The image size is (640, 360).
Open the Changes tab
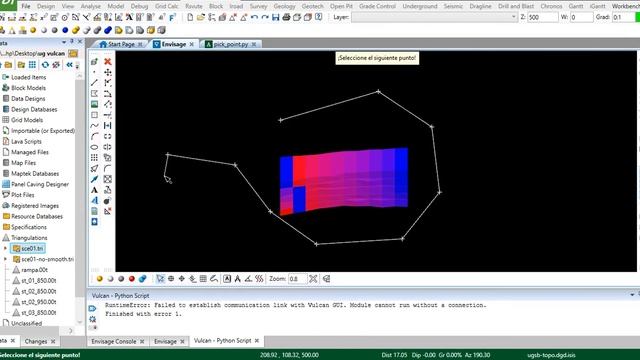click(36, 341)
